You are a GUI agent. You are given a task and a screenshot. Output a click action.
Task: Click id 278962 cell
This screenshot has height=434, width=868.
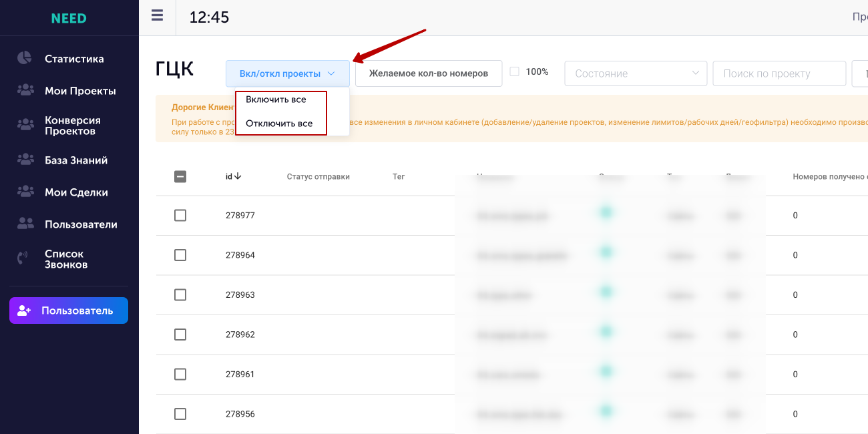(240, 335)
